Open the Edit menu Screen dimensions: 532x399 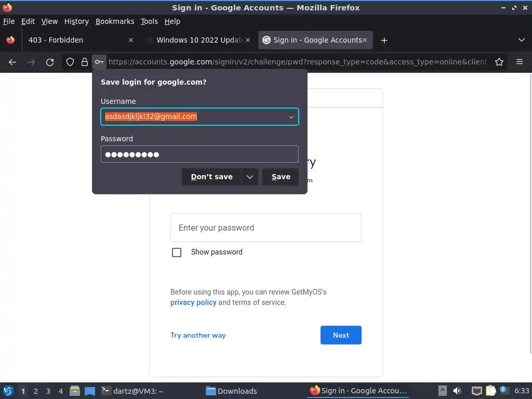pos(28,21)
